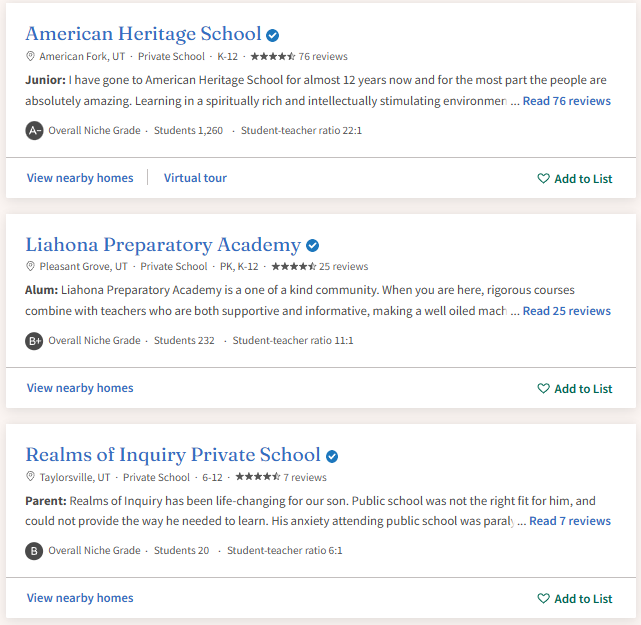Open Liahona Preparatory Academy listing
This screenshot has width=641, height=625.
coord(163,244)
